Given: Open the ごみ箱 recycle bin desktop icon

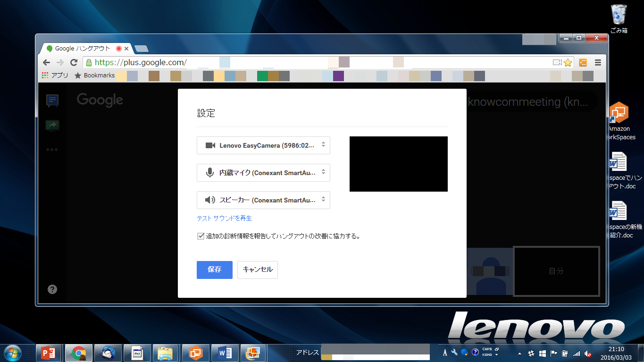Looking at the screenshot, I should pyautogui.click(x=619, y=19).
